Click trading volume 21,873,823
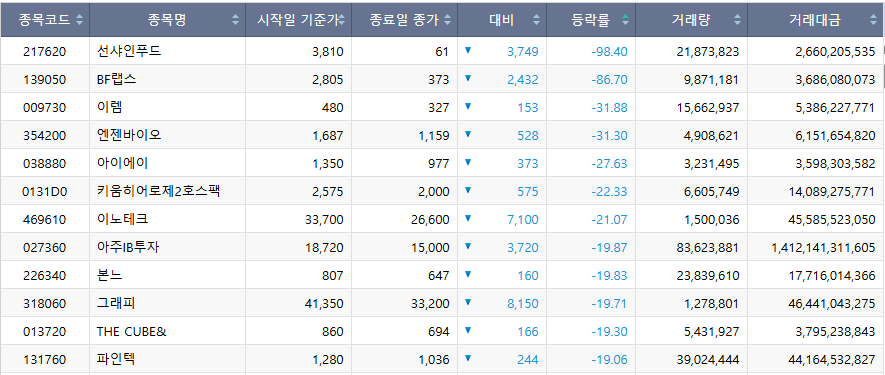The image size is (885, 375). point(707,52)
